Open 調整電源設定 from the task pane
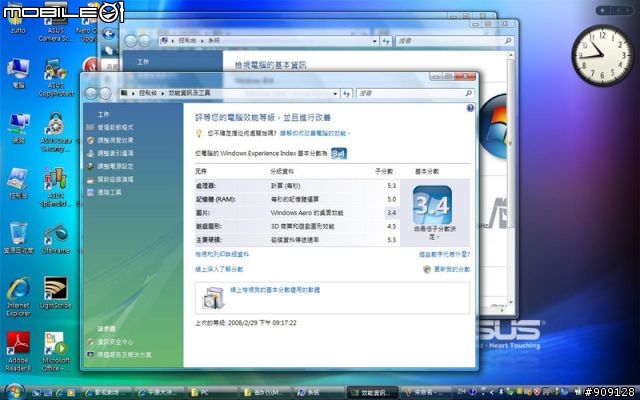 pyautogui.click(x=115, y=167)
